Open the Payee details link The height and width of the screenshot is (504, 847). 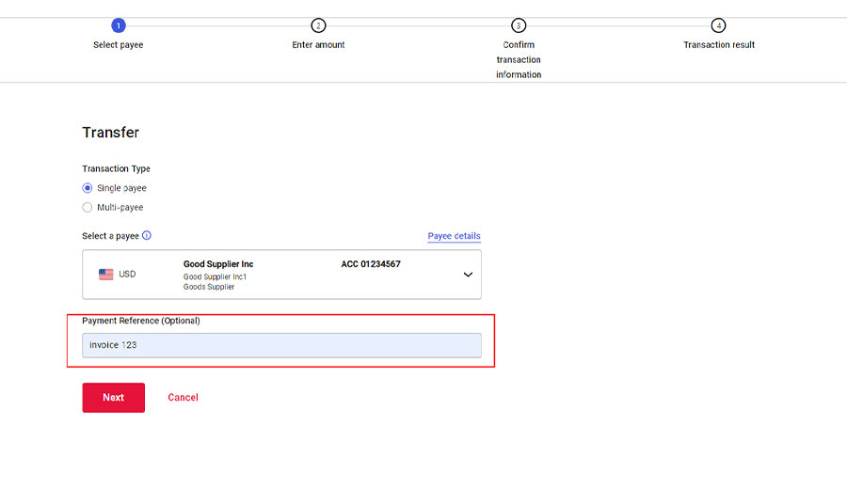[x=454, y=236]
